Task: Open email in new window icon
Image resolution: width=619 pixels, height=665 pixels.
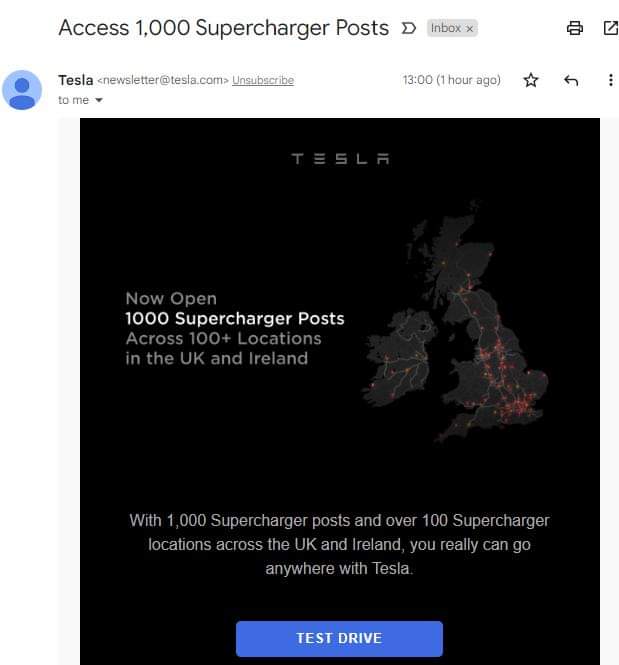Action: click(x=610, y=28)
